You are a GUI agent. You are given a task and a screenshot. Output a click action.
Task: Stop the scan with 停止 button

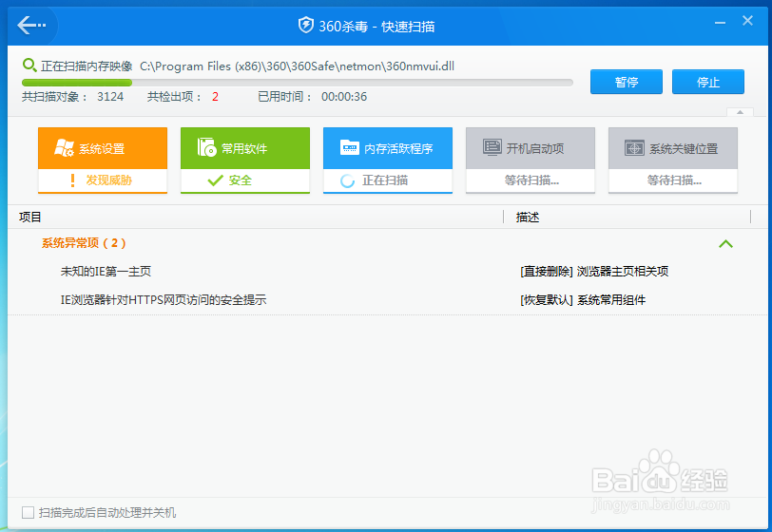coord(708,82)
